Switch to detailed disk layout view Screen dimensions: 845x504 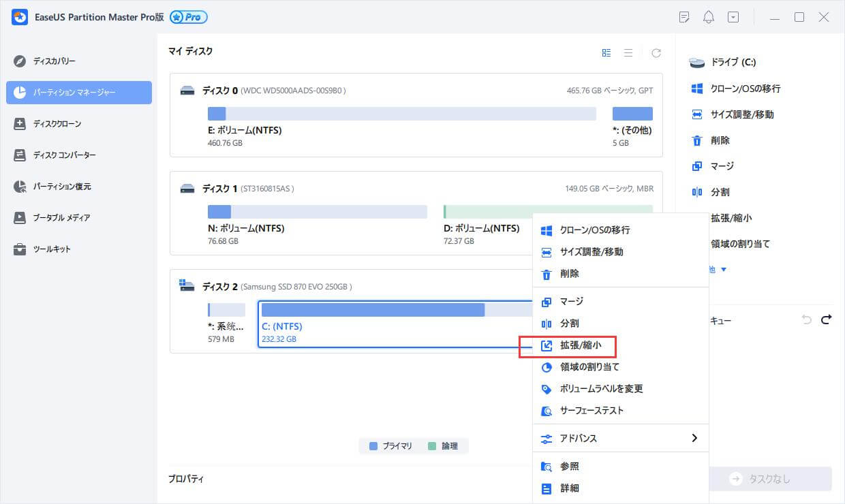(606, 53)
